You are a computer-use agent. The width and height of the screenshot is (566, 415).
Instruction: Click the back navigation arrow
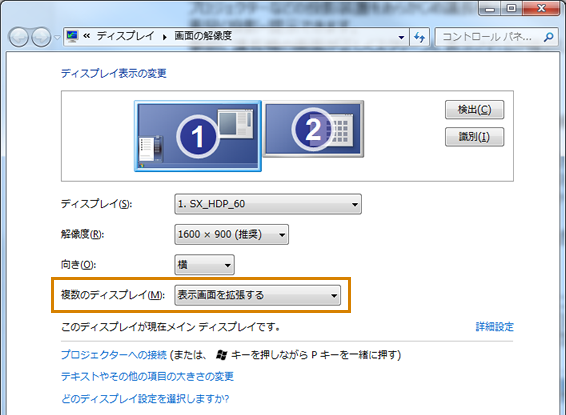point(19,37)
